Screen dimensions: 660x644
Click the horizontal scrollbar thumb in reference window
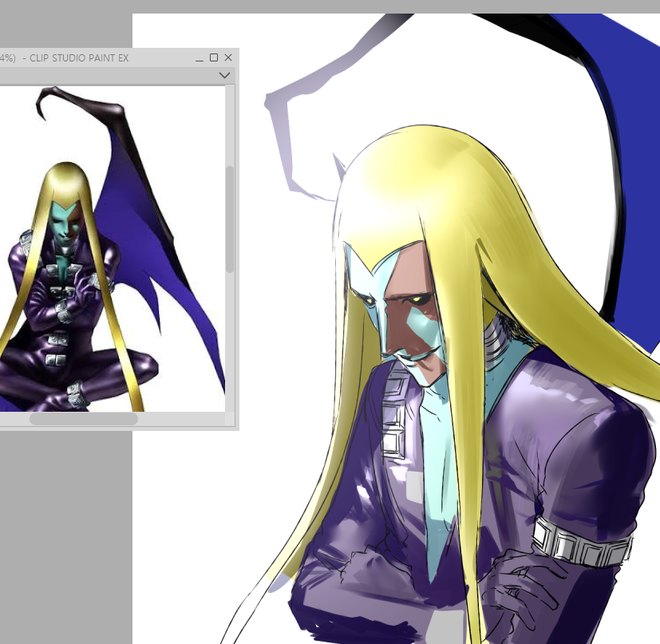click(x=84, y=419)
